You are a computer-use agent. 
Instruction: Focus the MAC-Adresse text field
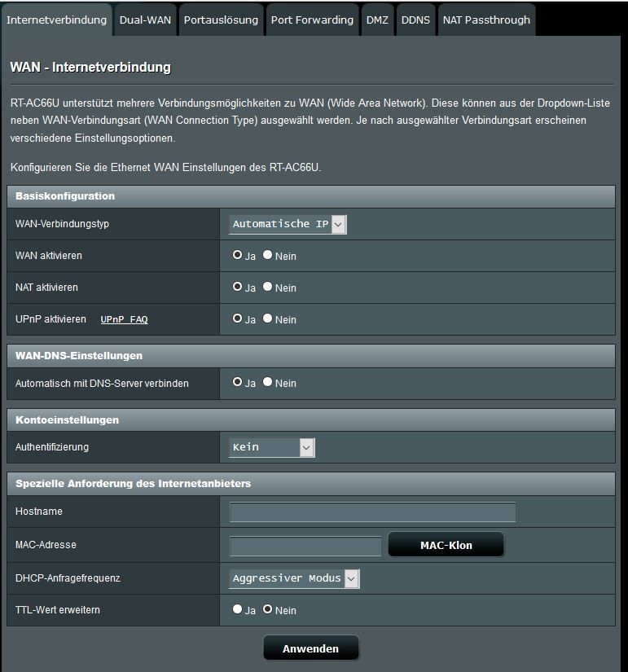305,546
